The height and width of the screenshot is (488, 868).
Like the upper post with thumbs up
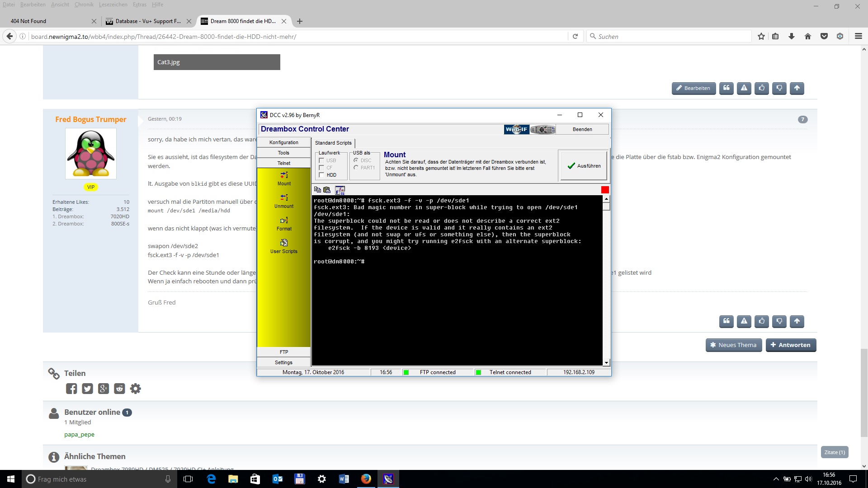pyautogui.click(x=762, y=88)
